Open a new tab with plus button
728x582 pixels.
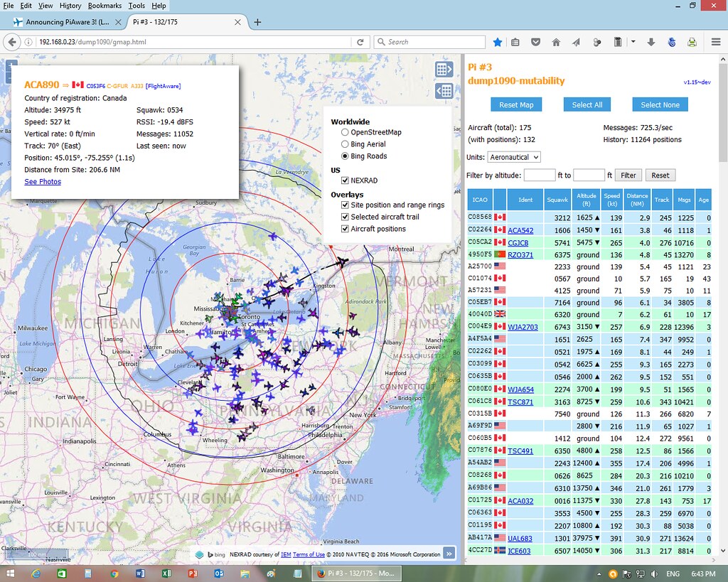click(257, 22)
